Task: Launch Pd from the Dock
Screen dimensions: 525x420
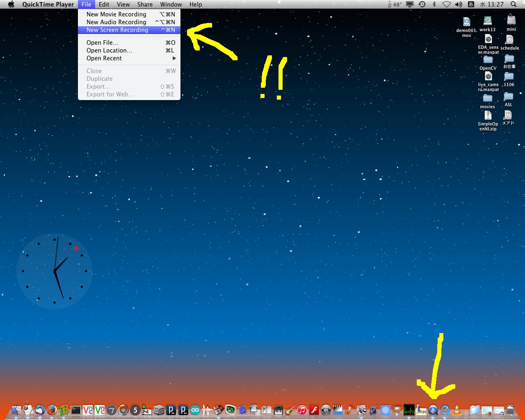Action: [x=147, y=410]
